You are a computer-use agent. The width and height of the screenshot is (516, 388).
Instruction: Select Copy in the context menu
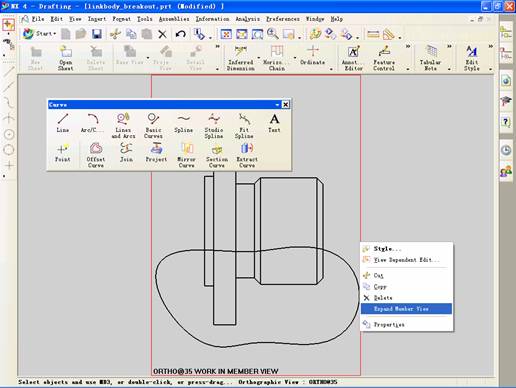(406, 287)
